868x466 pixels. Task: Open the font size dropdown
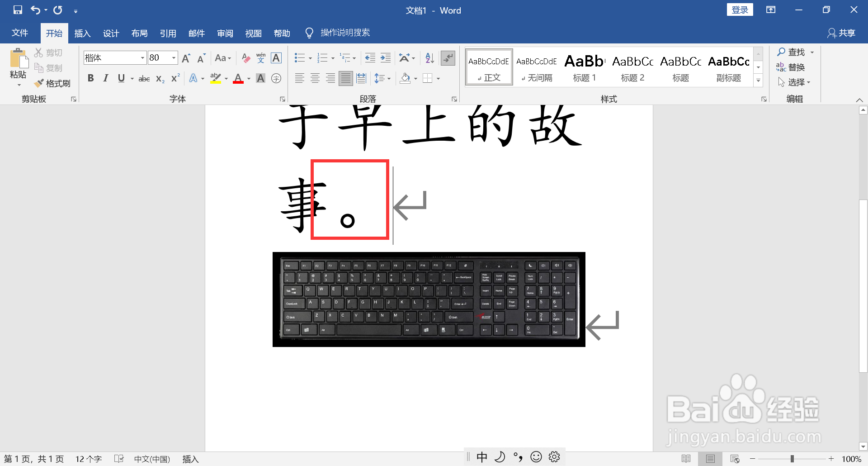pyautogui.click(x=173, y=58)
